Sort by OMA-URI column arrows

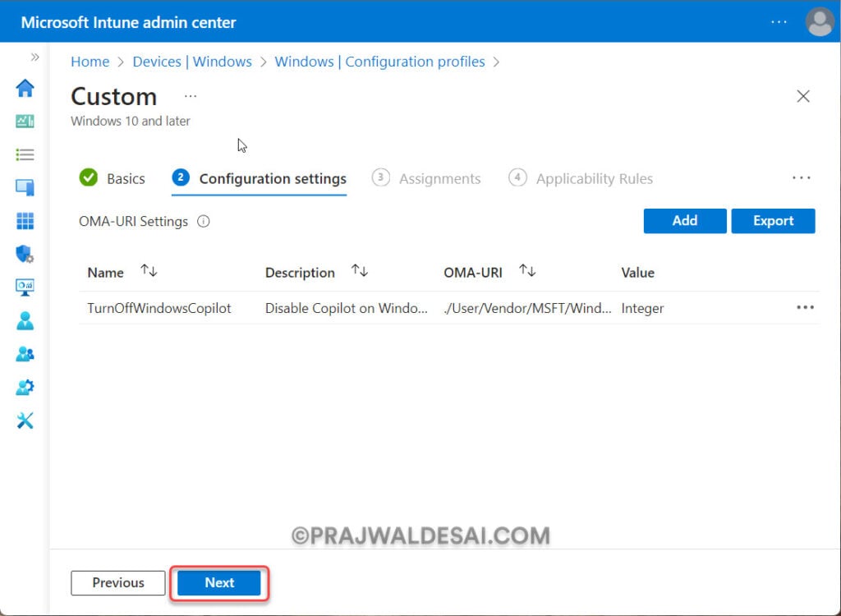[527, 271]
